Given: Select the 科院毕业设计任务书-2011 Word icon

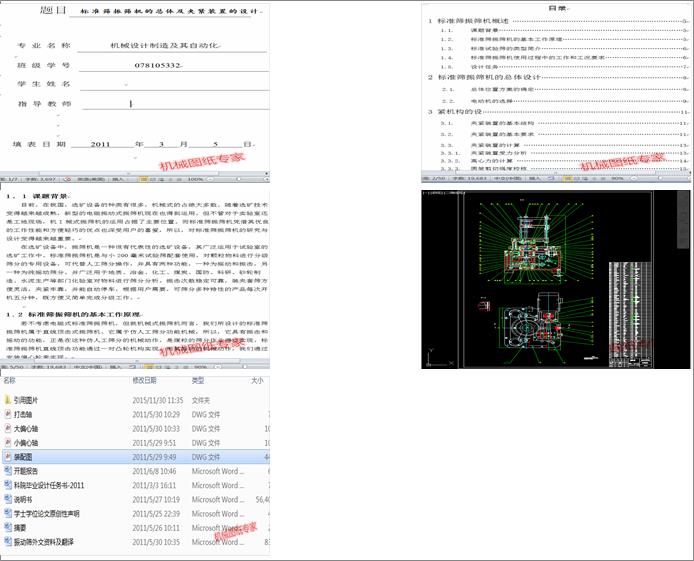Looking at the screenshot, I should click(x=8, y=485).
